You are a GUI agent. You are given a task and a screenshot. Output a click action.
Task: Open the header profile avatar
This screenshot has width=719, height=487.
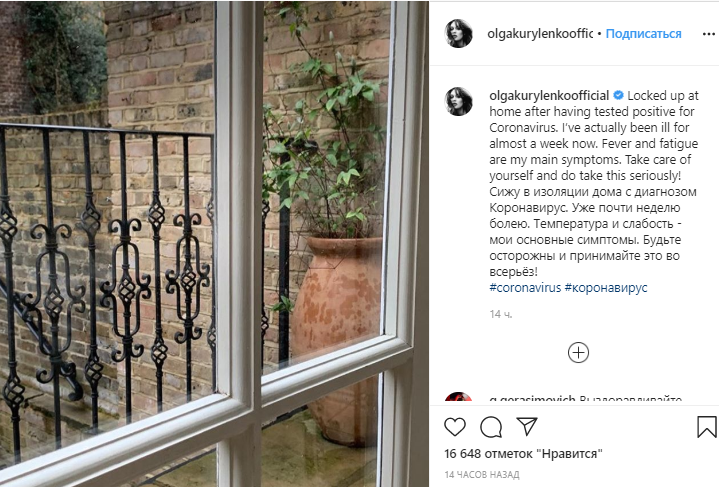click(459, 33)
